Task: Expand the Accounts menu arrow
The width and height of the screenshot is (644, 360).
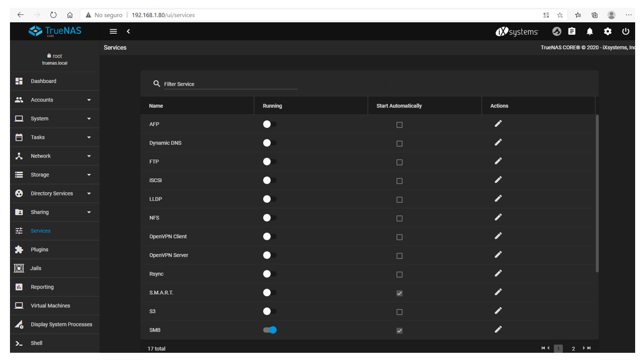Action: tap(89, 100)
